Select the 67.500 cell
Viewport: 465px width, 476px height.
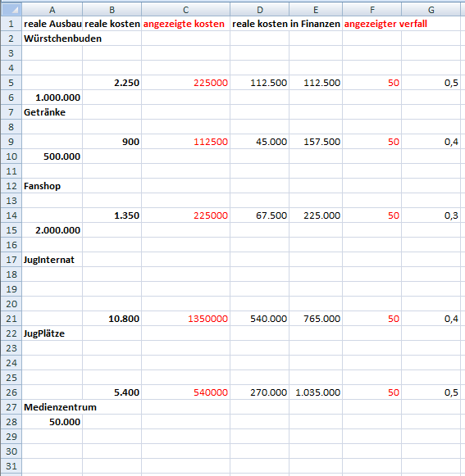[x=259, y=215]
